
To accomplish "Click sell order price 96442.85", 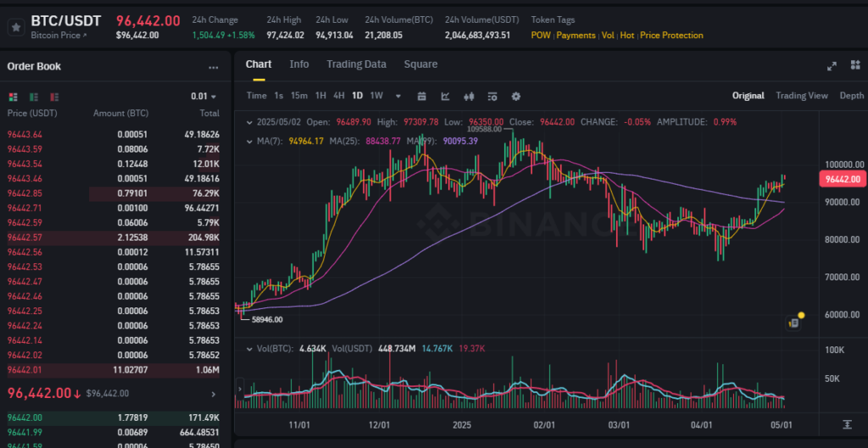I will coord(25,194).
